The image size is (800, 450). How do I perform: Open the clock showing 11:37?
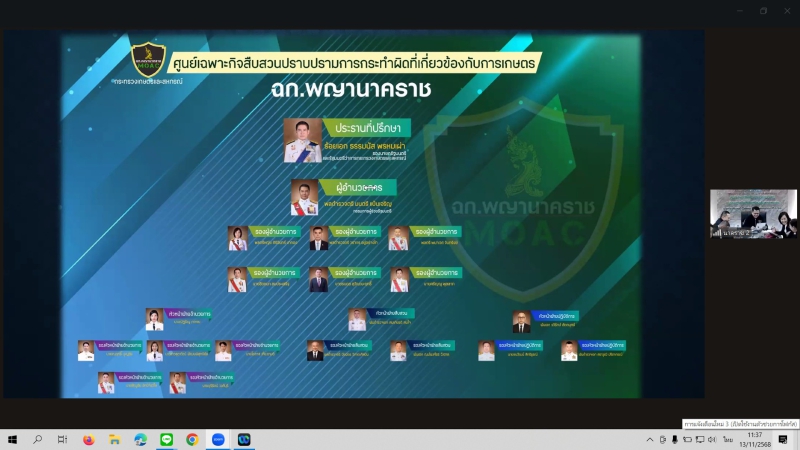[x=755, y=439]
